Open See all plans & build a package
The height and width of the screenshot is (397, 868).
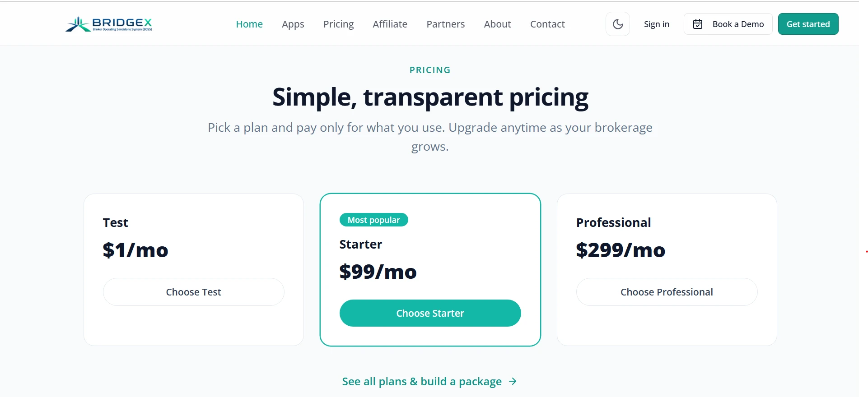coord(429,382)
